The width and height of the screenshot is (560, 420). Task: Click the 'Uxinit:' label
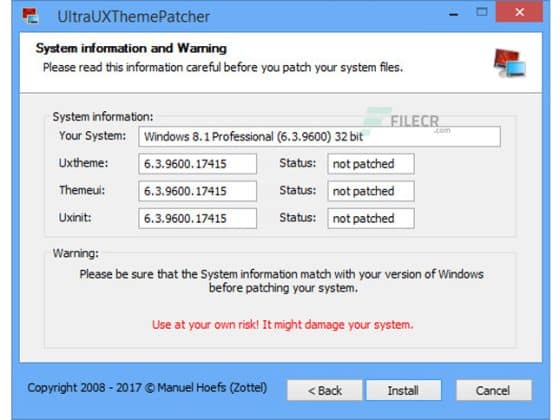click(75, 217)
